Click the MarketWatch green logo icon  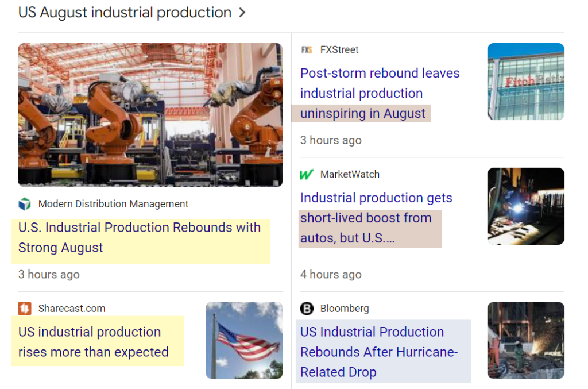tap(307, 175)
